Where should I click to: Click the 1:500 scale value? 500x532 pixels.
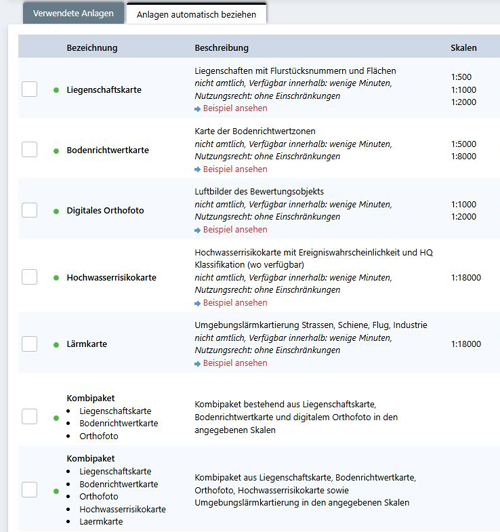pyautogui.click(x=461, y=77)
